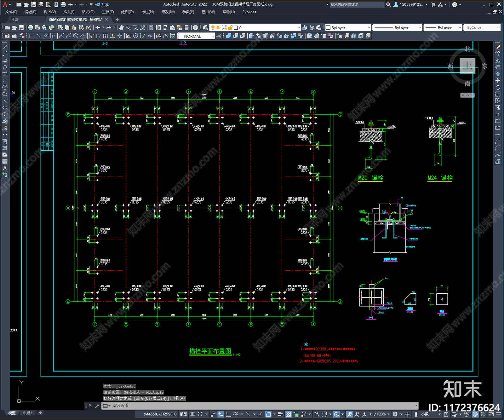Select the Pan (hand) tool
The image size is (504, 420).
121,28
